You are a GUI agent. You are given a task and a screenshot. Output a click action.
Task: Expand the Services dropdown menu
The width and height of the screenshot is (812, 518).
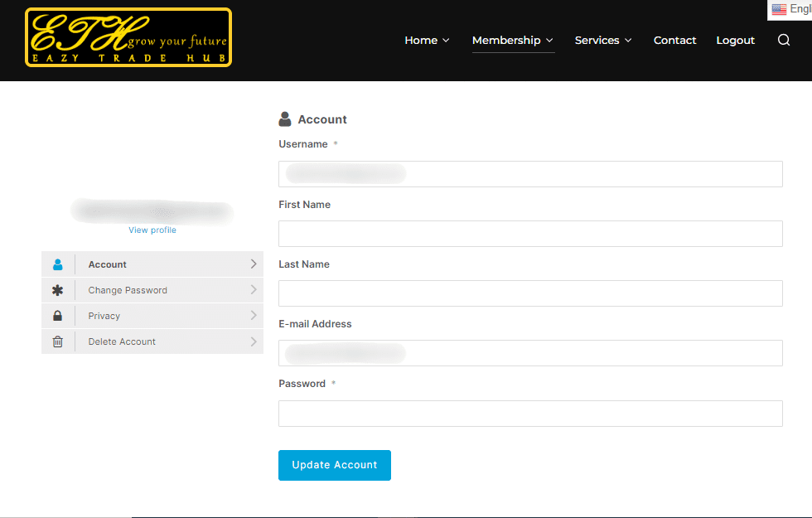point(603,40)
